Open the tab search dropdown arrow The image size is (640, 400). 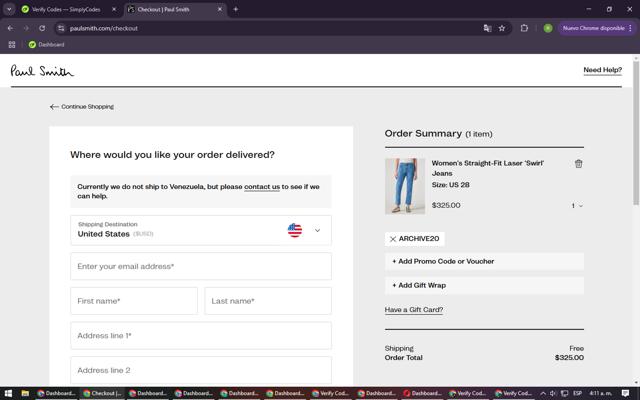[x=9, y=9]
